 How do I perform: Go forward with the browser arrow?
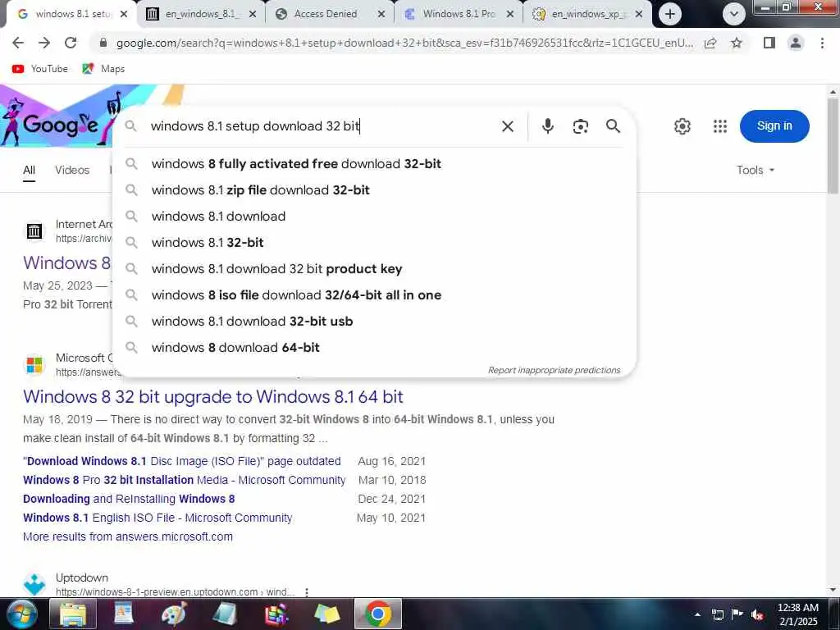[x=44, y=43]
